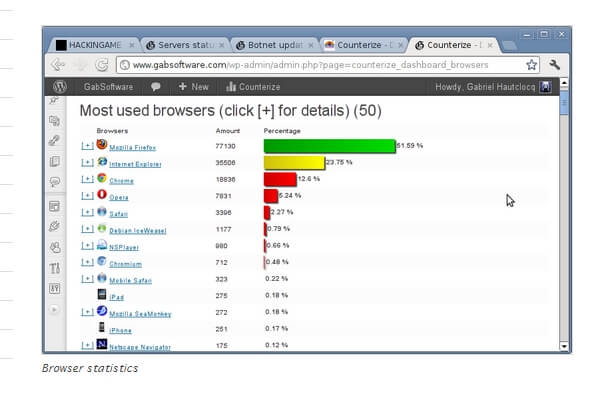Open the iPad link

[x=116, y=297]
